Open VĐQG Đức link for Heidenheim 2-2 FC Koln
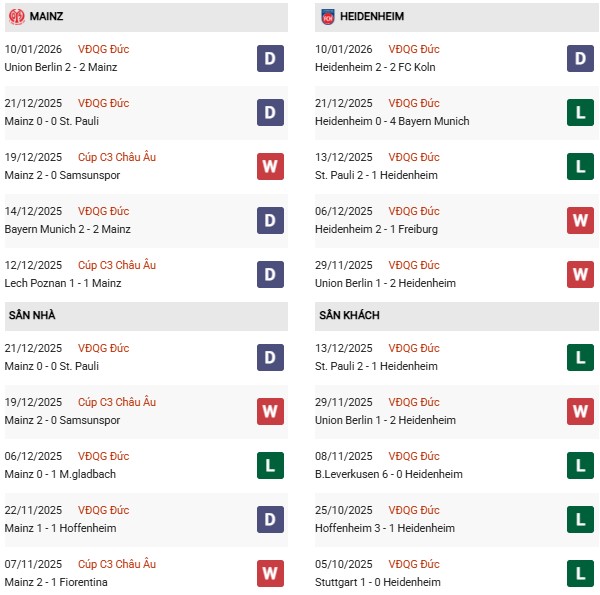 pos(416,49)
